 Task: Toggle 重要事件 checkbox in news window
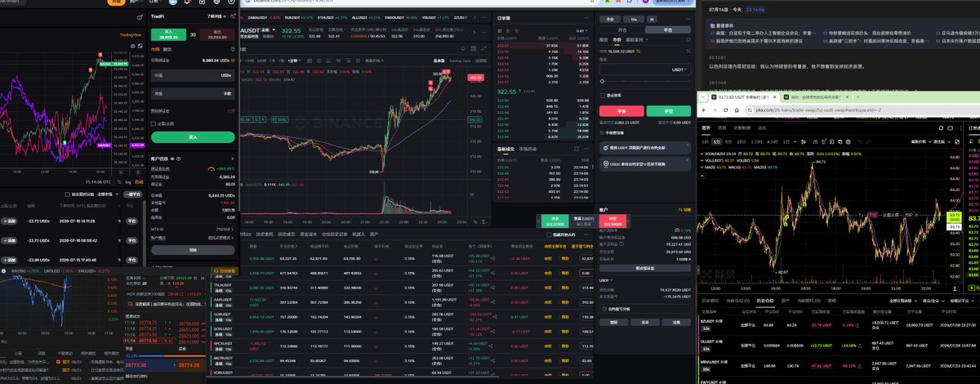(x=711, y=26)
